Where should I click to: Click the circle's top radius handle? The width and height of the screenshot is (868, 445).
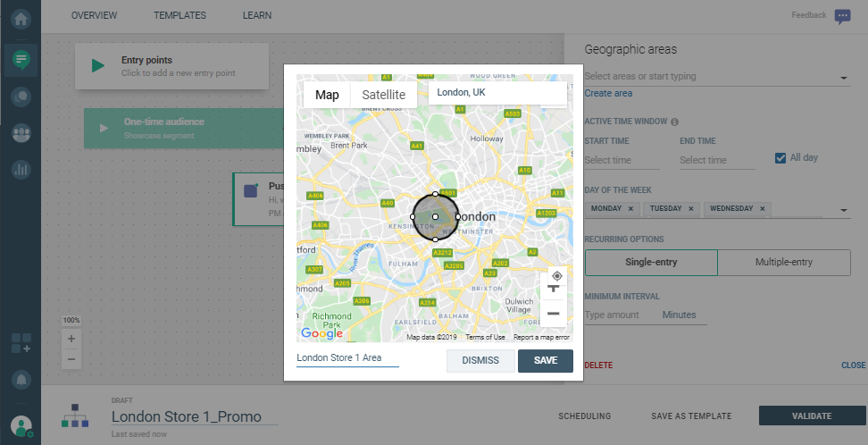436,194
